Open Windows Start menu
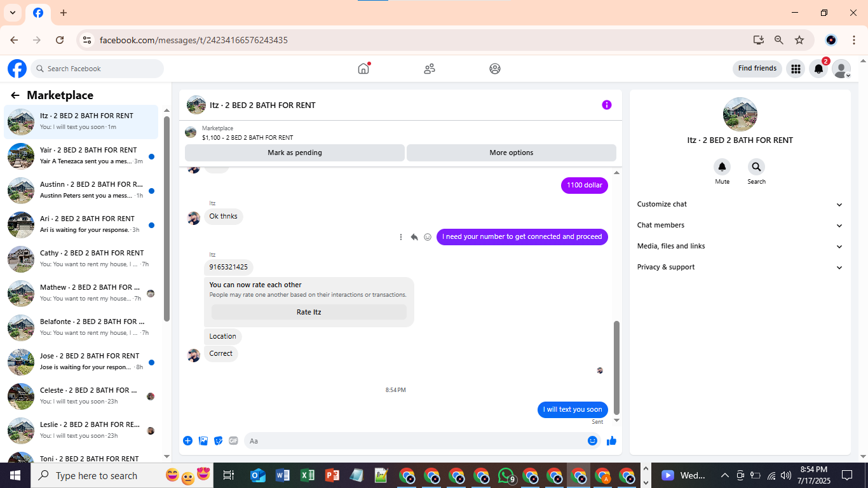868x488 pixels. [x=15, y=475]
